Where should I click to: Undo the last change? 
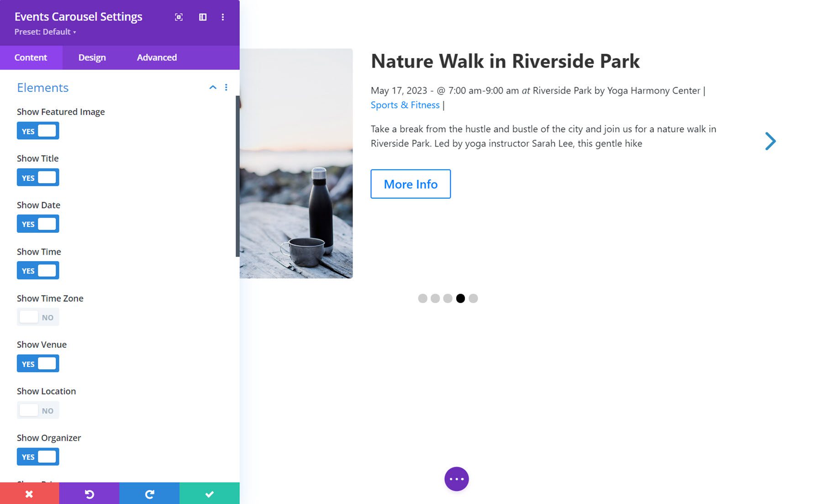coord(90,493)
